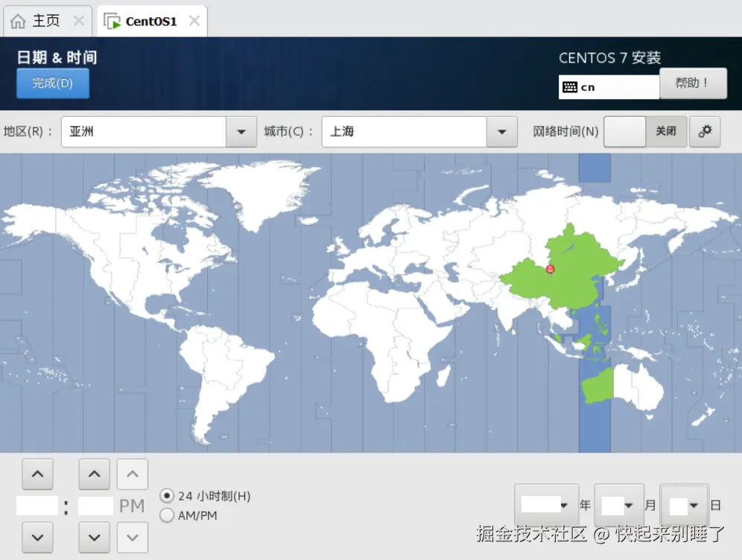Click the down arrow below PM
742x560 pixels.
pos(133,538)
